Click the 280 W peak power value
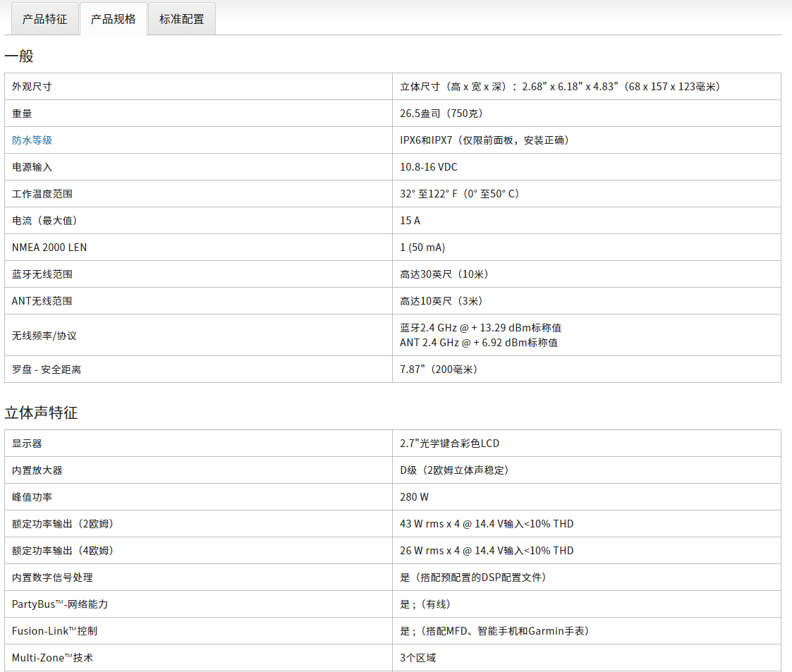Viewport: 792px width, 672px height. (414, 497)
